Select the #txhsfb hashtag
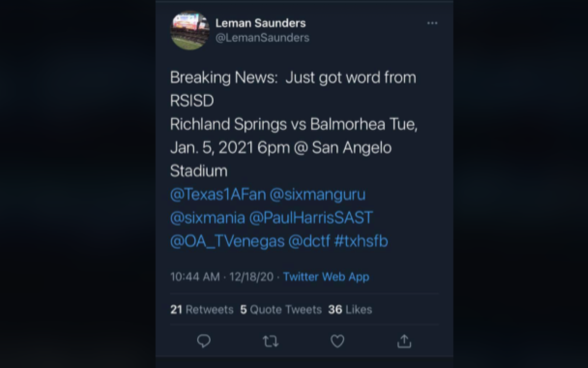This screenshot has height=368, width=588. point(364,241)
